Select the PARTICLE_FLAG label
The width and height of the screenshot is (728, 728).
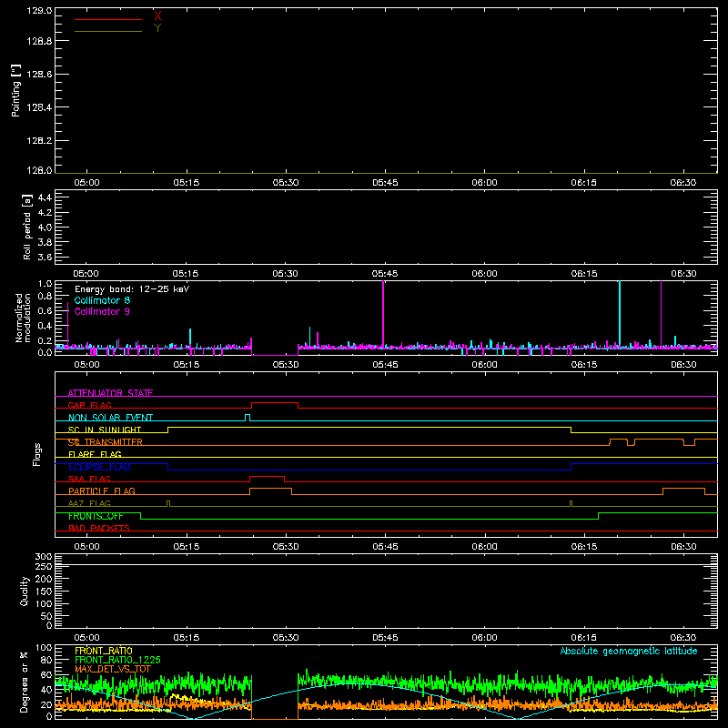click(102, 490)
